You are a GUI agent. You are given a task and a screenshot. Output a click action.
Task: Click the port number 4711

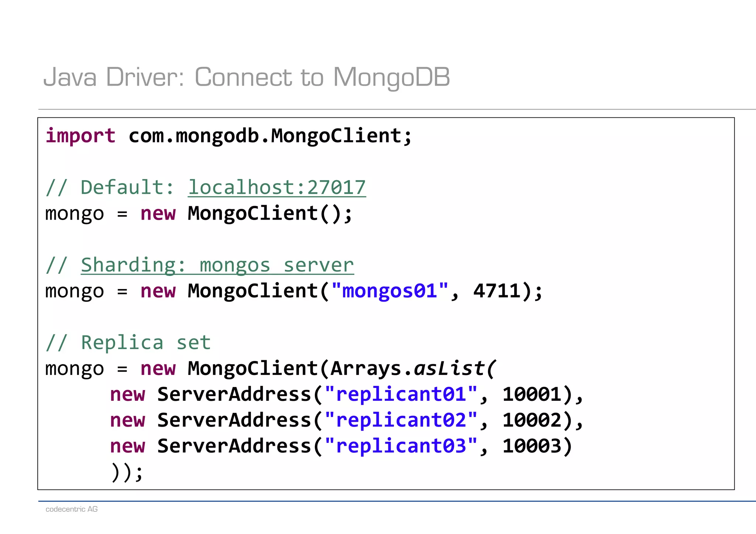[497, 291]
